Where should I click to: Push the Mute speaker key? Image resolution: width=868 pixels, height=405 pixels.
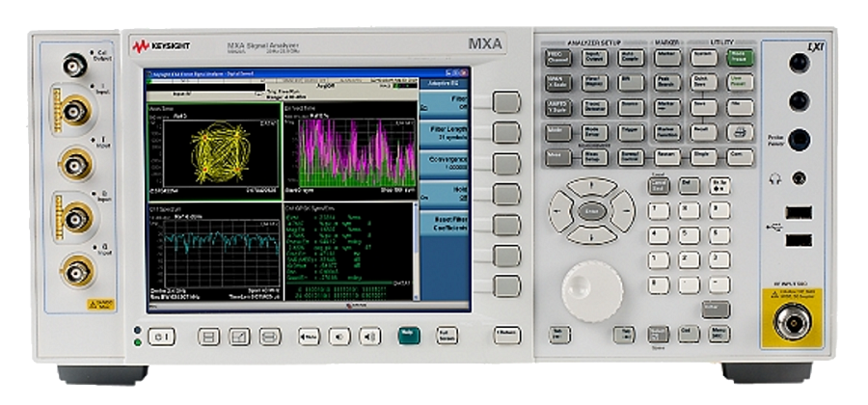(x=309, y=337)
